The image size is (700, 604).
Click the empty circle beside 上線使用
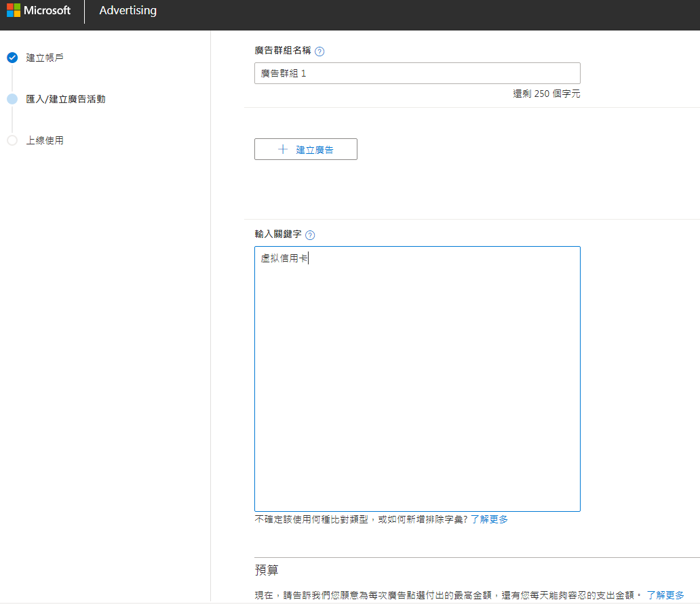click(12, 140)
